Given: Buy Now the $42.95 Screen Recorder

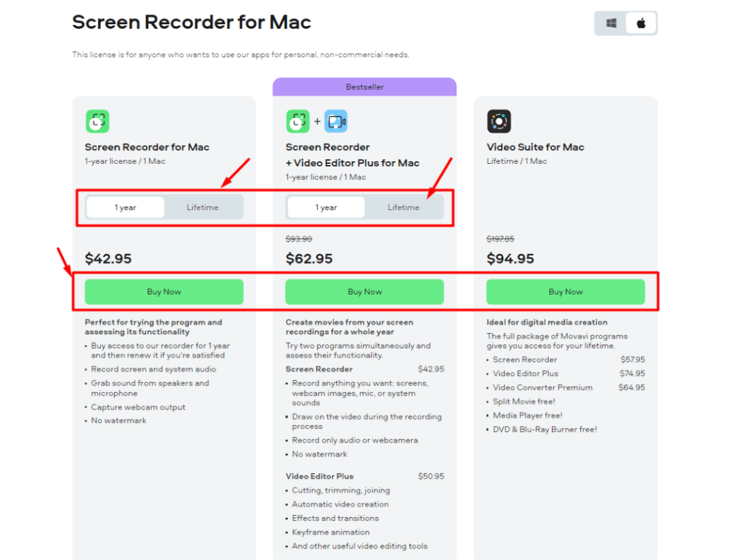Looking at the screenshot, I should (164, 292).
